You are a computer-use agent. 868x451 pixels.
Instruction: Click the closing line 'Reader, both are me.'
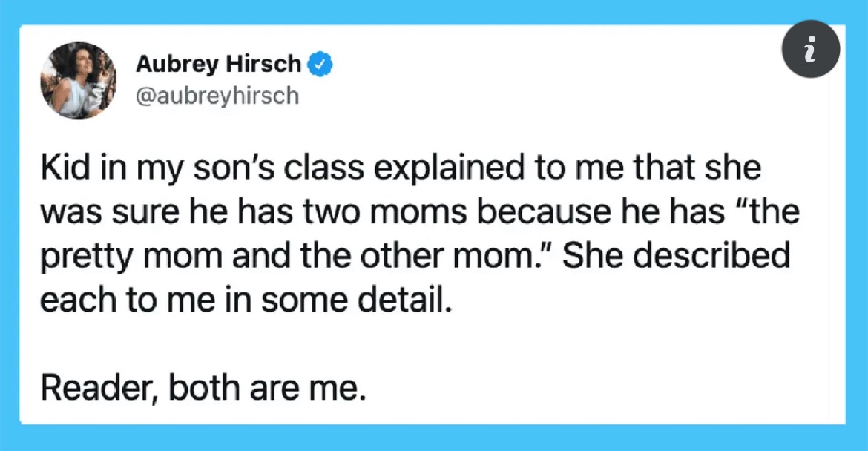pos(203,388)
